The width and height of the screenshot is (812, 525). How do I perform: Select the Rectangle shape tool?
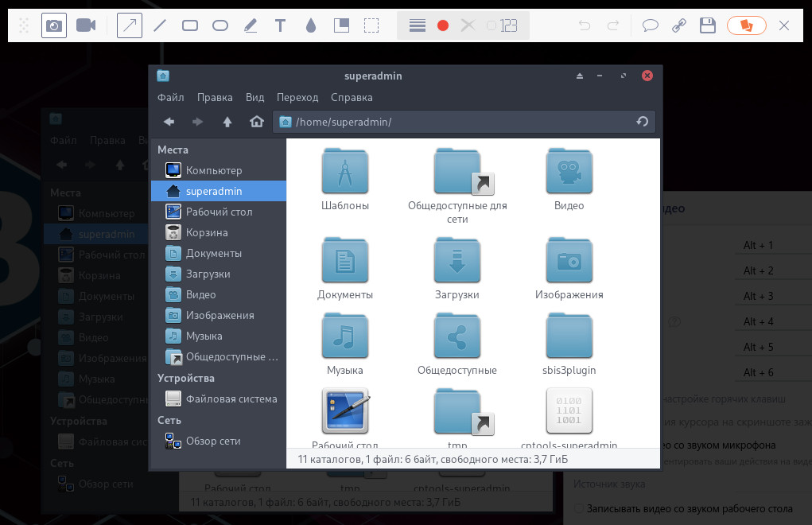190,25
